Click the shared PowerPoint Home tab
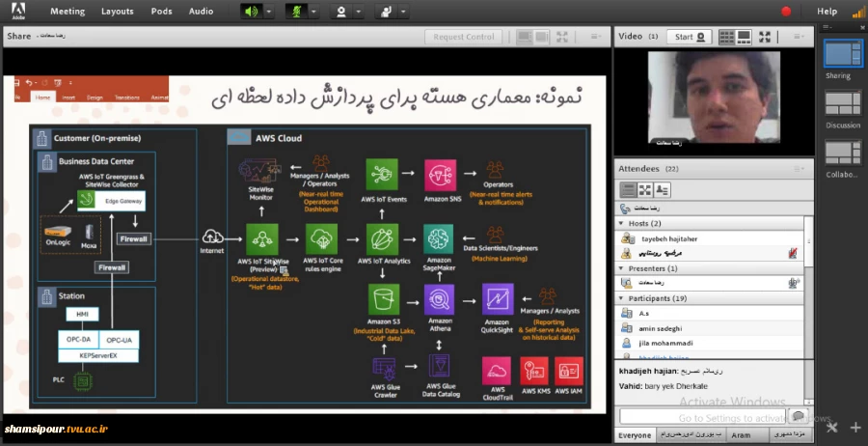 42,97
